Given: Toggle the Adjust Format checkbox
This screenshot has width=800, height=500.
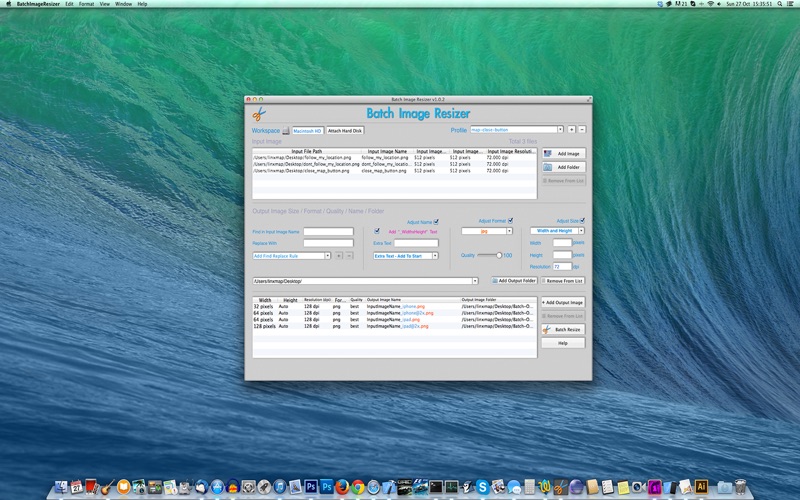Looking at the screenshot, I should point(510,220).
